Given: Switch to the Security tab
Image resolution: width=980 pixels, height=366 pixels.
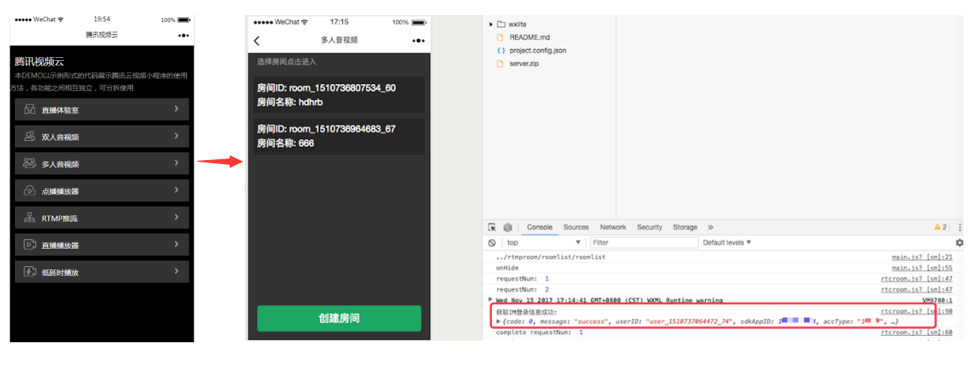Looking at the screenshot, I should click(x=650, y=227).
